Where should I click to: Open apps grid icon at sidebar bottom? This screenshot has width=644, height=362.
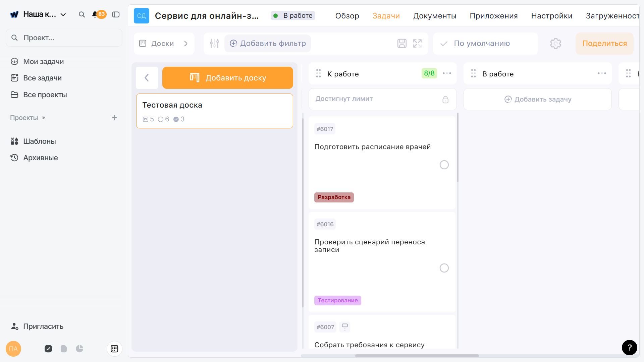(114, 349)
